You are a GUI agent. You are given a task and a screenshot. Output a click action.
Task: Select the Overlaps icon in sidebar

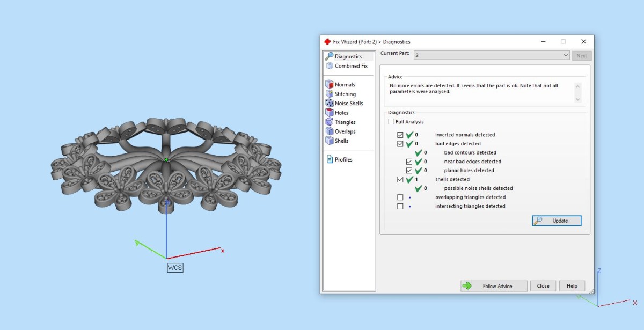(329, 131)
